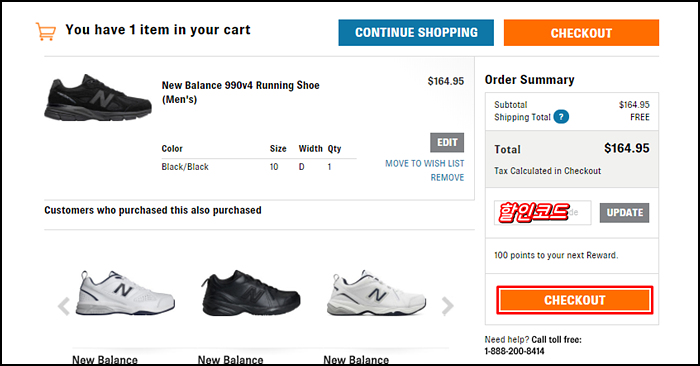Click MOVE TO WISH LIST link
700x366 pixels.
pyautogui.click(x=425, y=163)
